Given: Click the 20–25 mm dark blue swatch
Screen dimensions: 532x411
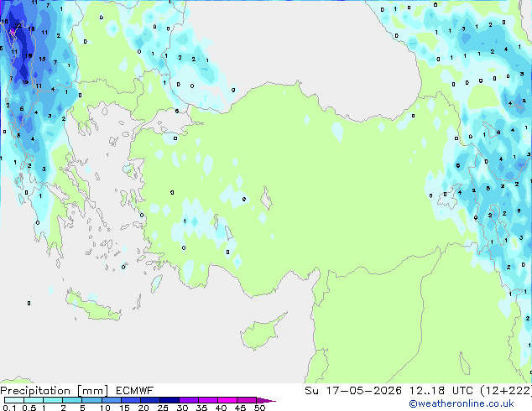Looking at the screenshot, I should 149,400.
